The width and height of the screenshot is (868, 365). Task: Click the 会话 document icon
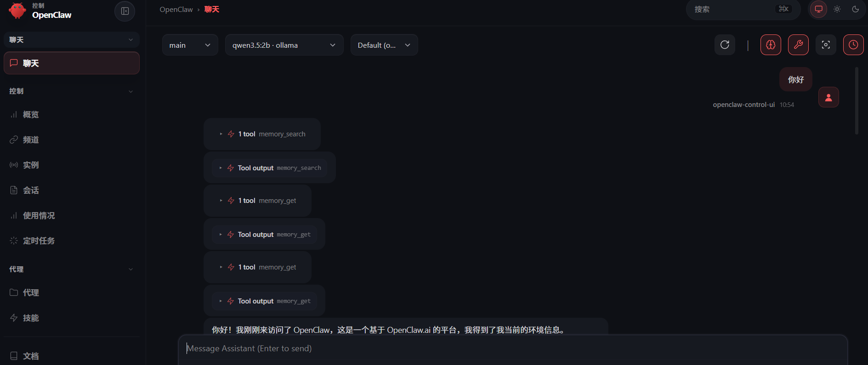point(14,190)
